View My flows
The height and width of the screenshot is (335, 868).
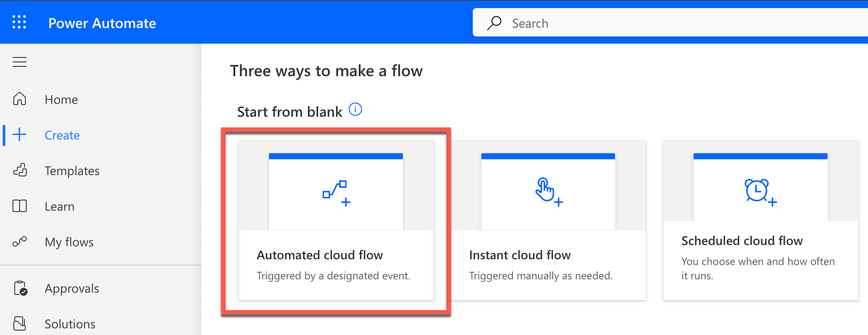69,242
